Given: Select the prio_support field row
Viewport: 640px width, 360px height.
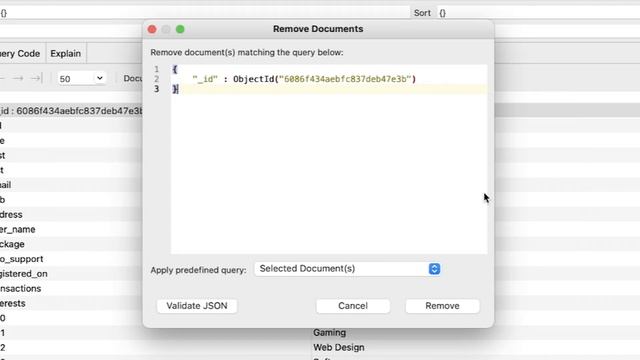Looking at the screenshot, I should (71, 259).
